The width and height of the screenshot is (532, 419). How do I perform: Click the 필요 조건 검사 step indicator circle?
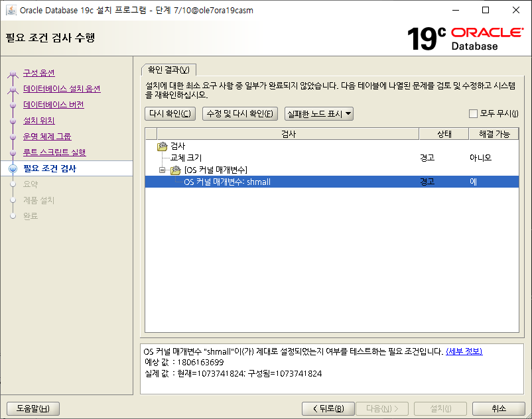coord(13,168)
